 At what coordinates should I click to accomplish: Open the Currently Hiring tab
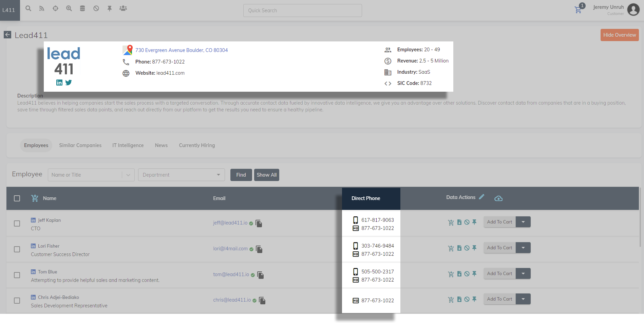(197, 145)
